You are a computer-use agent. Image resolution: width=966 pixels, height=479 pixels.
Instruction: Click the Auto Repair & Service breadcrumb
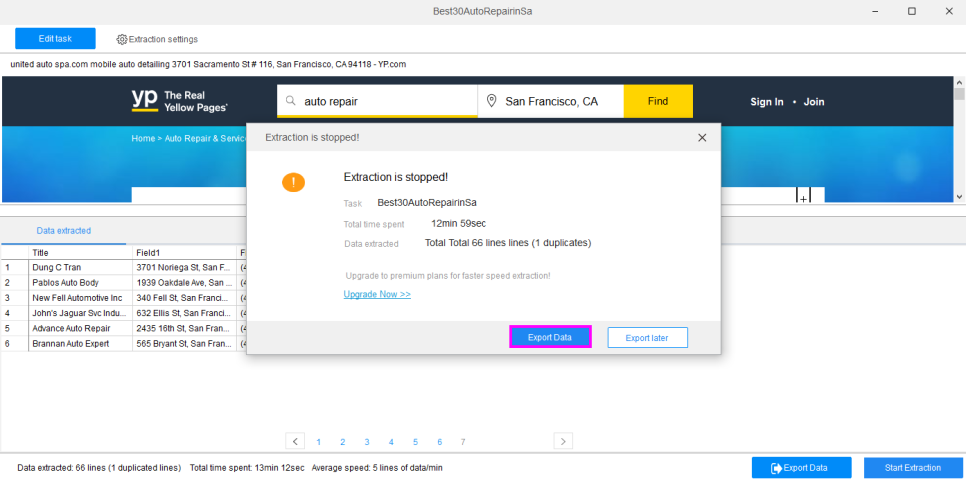click(x=206, y=139)
